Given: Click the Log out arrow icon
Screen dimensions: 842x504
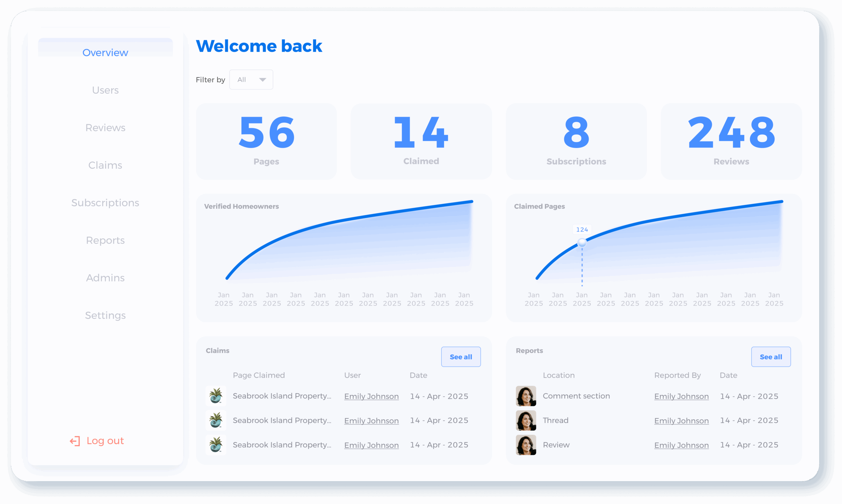Looking at the screenshot, I should pyautogui.click(x=75, y=441).
